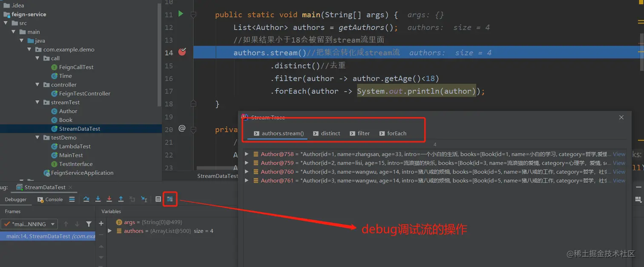Open FeignServiceApplication file

click(82, 172)
